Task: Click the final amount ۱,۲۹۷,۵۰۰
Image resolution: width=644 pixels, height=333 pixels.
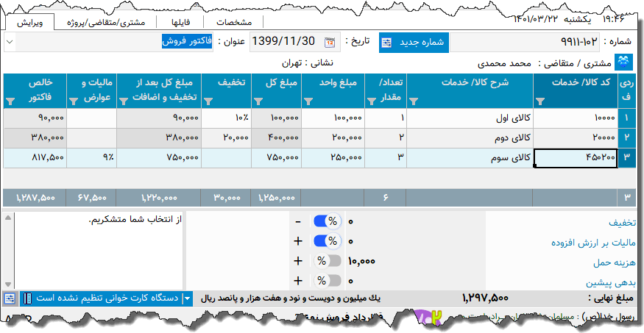Action: point(485,298)
